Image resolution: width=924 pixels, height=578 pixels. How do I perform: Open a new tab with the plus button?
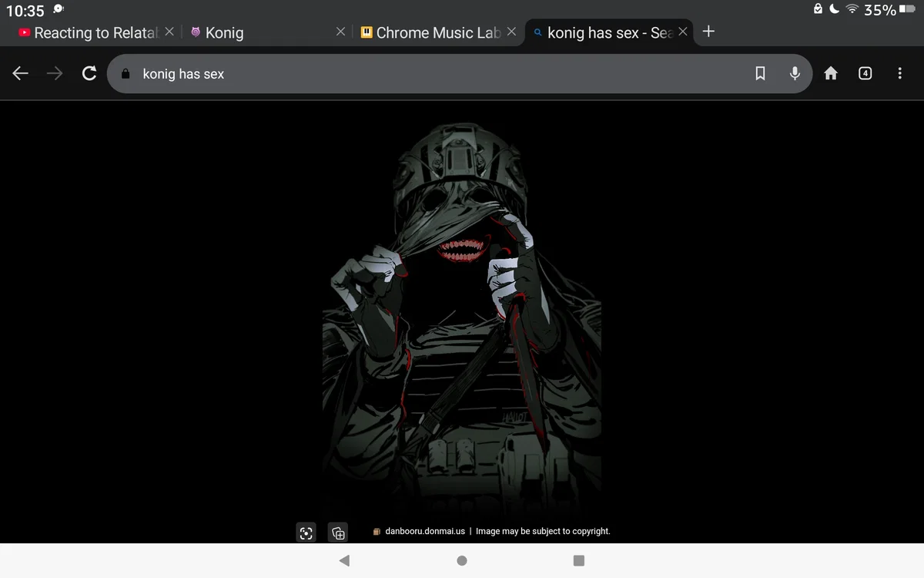pyautogui.click(x=709, y=32)
